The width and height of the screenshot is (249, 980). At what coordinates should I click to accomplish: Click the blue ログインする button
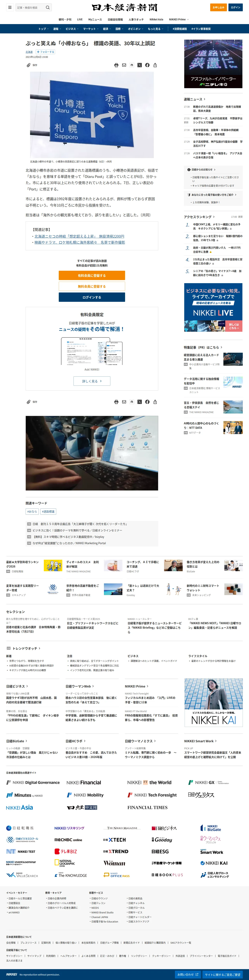[x=92, y=297]
